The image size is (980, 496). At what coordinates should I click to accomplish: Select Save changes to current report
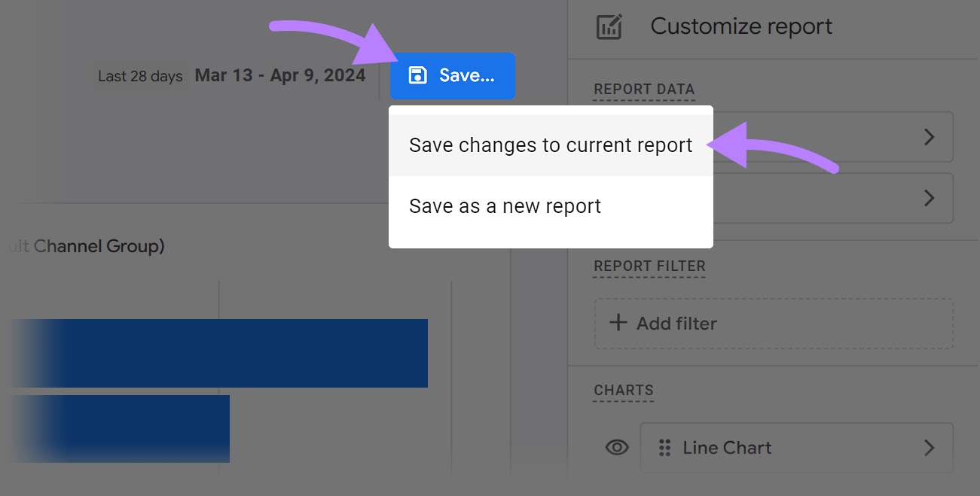coord(551,145)
